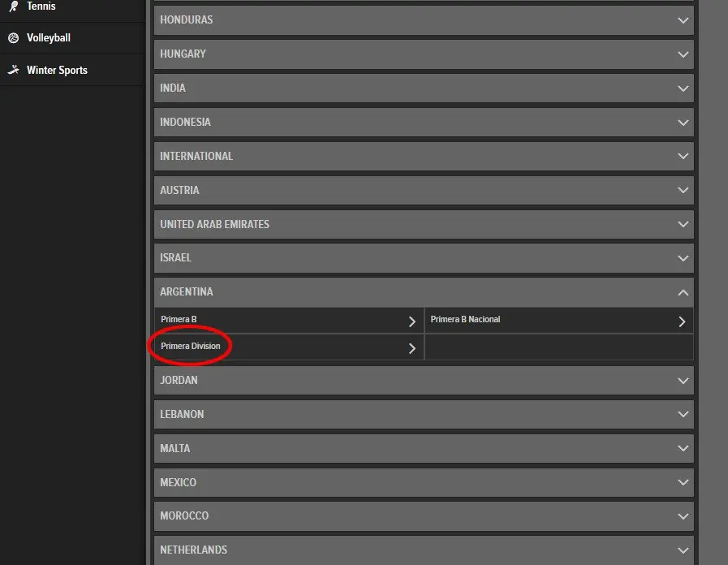Click the JORDAN header text
This screenshot has width=728, height=565.
179,380
